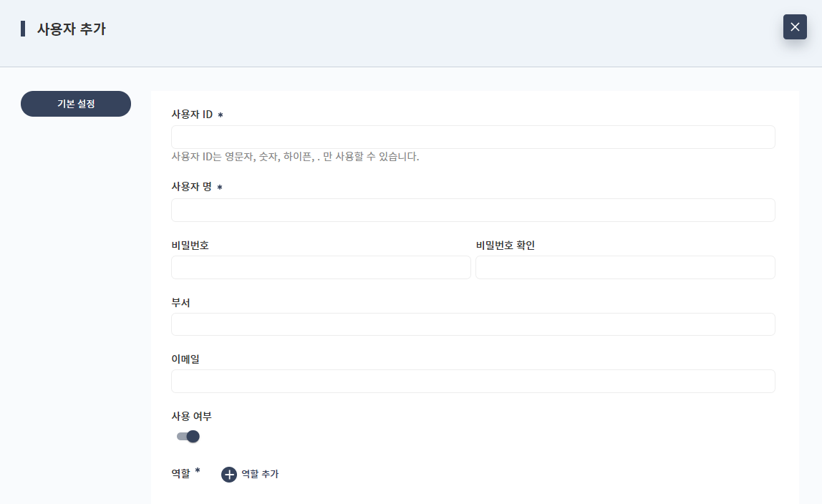Click the 역할 field label
The image size is (822, 504).
tap(181, 474)
